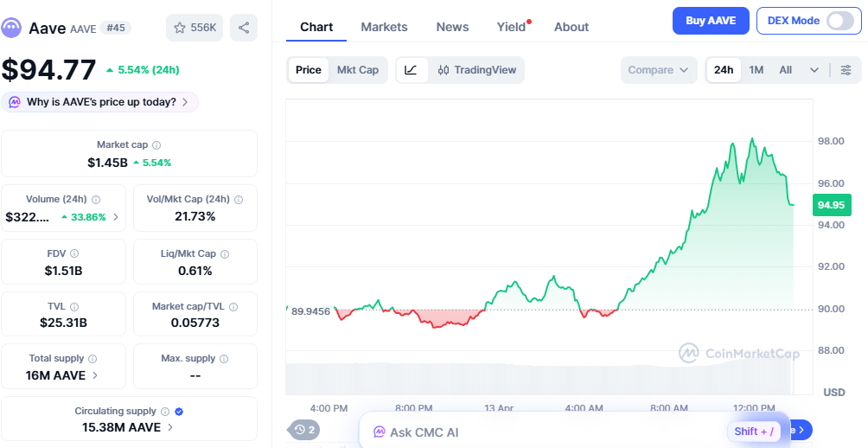Viewport: 868px width, 448px height.
Task: Add Aave to watchlist via star button
Action: [x=195, y=28]
